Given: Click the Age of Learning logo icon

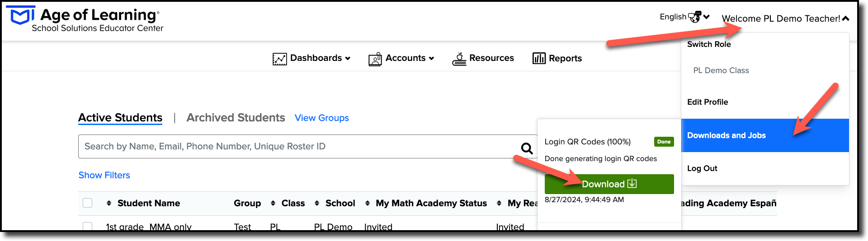Looking at the screenshot, I should pos(21,15).
